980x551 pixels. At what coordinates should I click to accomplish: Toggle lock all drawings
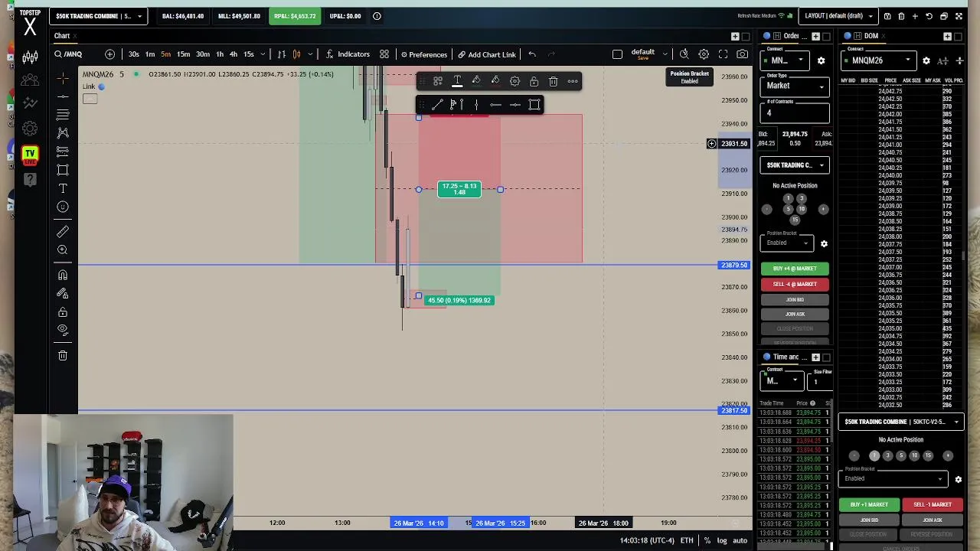[x=63, y=312]
